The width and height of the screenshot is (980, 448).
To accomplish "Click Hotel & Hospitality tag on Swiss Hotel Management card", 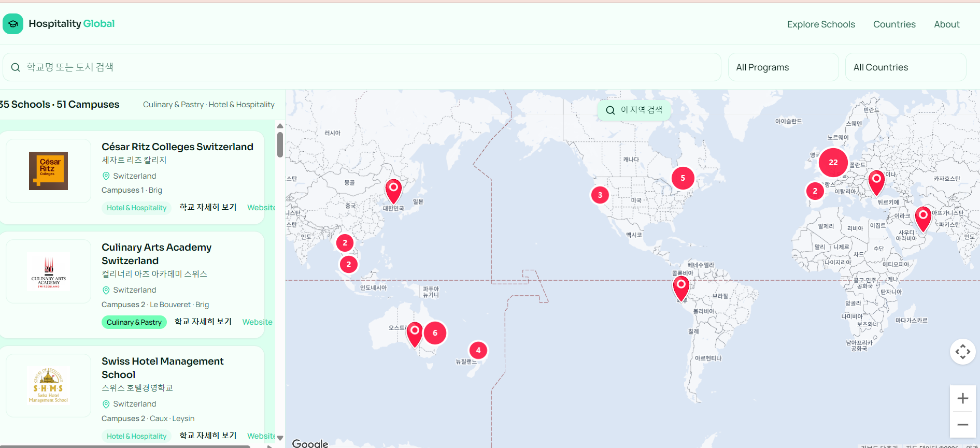I will click(136, 436).
